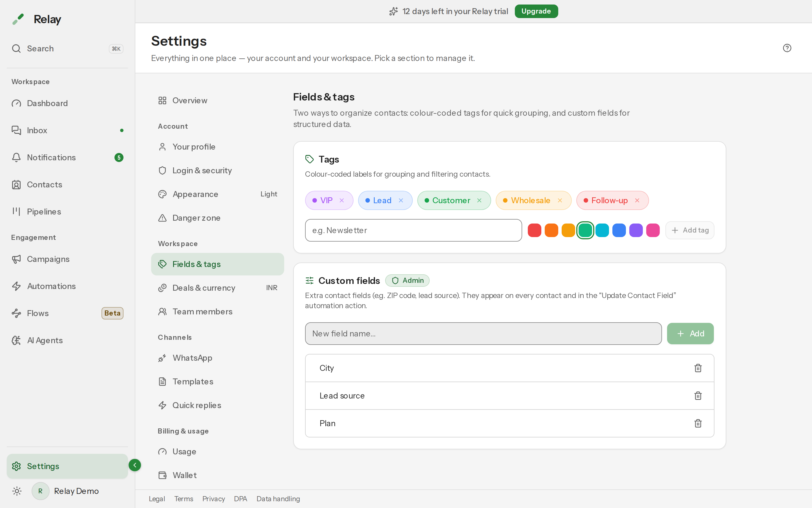
Task: Focus the new tag name input
Action: click(413, 230)
